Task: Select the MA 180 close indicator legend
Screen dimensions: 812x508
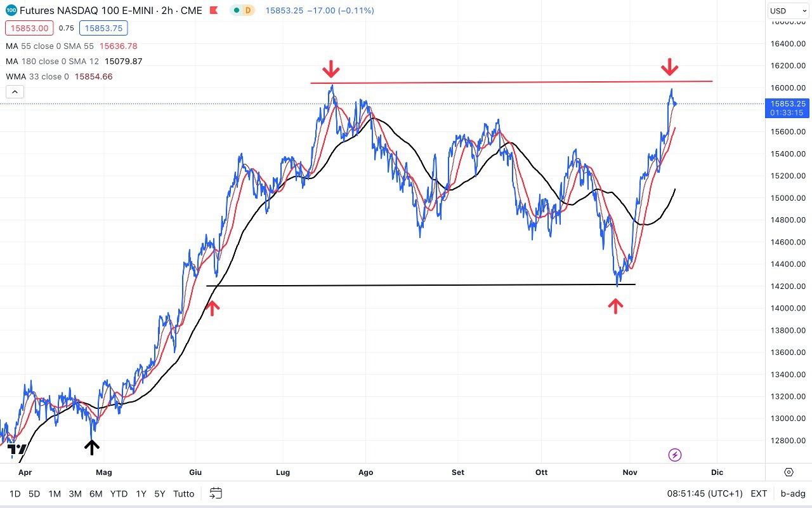Action: [53, 62]
